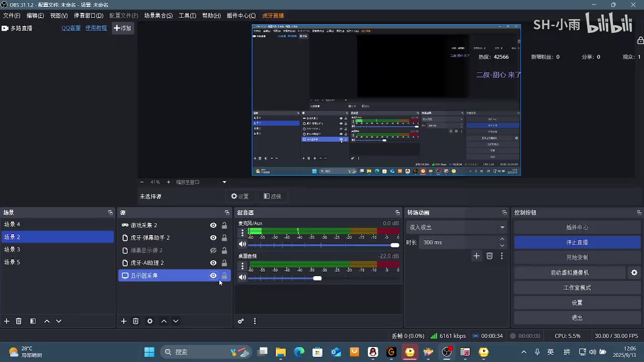Toggle the eye icon on 显示器采集

pyautogui.click(x=213, y=276)
